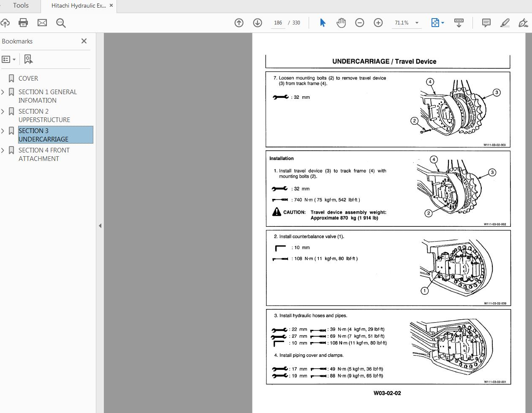Open the Add Comment speech bubble tool
This screenshot has height=413, width=532.
pos(486,23)
